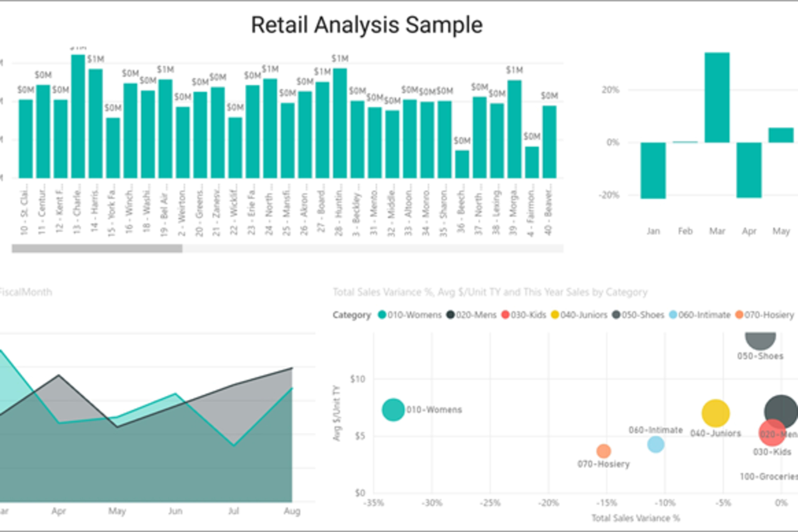Click the light blue 060-Intimate bubble
This screenshot has height=532, width=798.
[x=655, y=445]
